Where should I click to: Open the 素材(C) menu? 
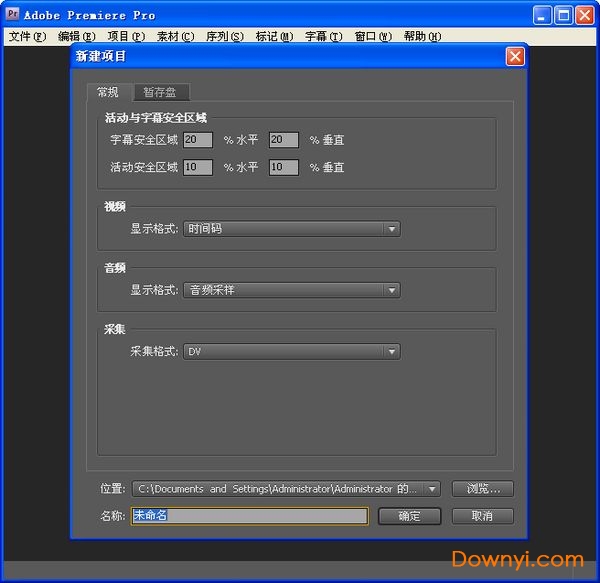coord(176,36)
